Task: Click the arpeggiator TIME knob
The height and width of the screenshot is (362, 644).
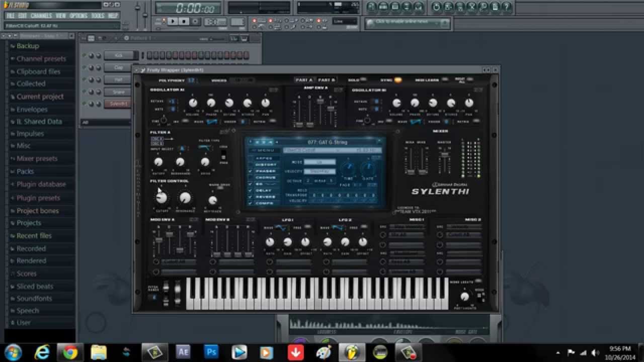Action: [x=348, y=168]
